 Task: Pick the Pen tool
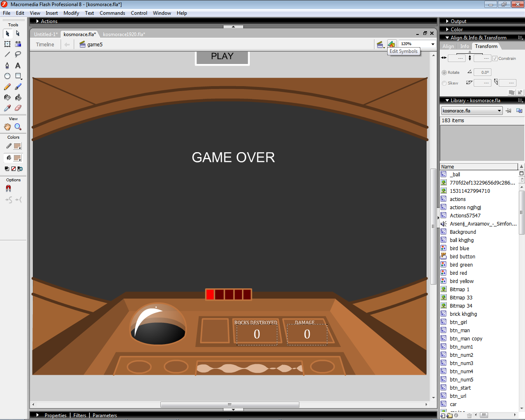pos(7,66)
